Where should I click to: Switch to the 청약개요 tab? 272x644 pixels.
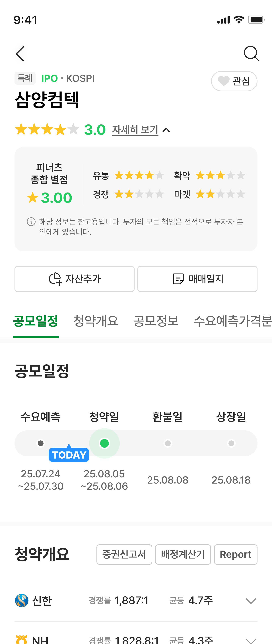96,321
